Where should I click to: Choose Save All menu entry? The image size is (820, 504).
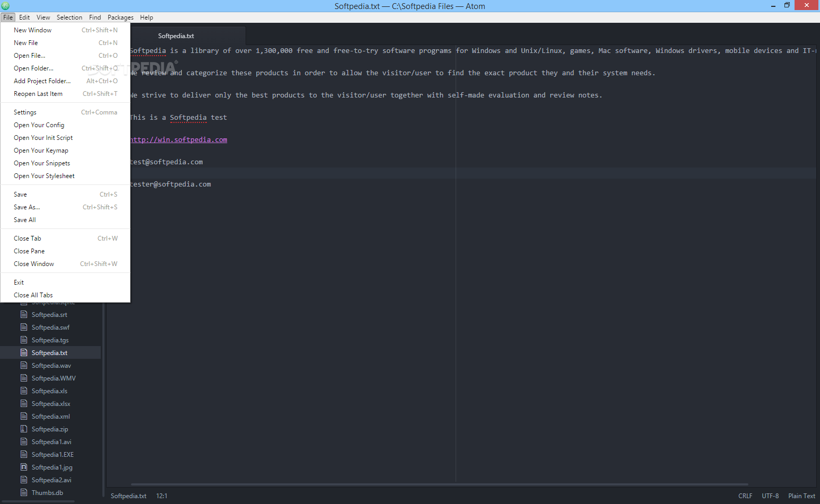65,220
